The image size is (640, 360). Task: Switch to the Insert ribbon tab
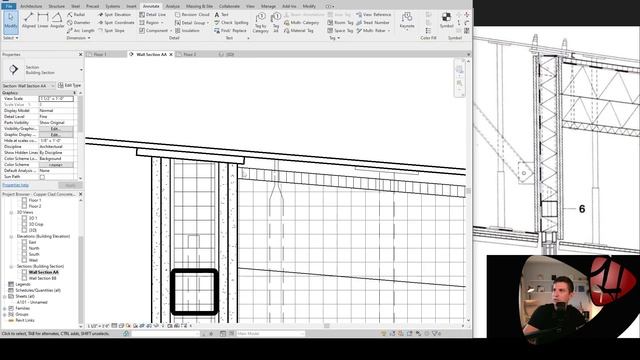(131, 7)
